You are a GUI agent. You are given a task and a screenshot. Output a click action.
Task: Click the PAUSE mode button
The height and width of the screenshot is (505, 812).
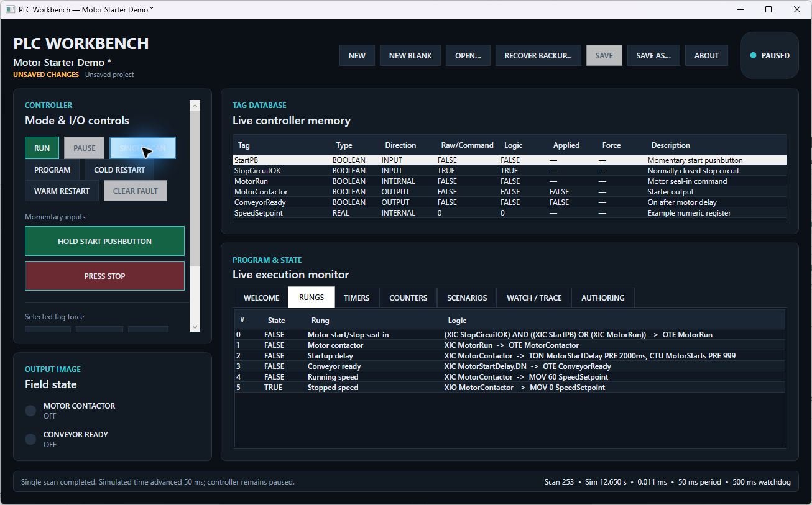[85, 148]
